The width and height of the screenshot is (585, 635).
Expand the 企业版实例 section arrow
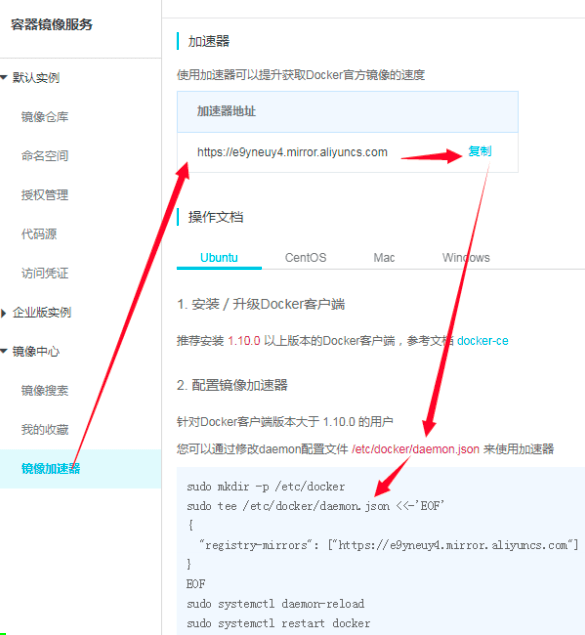(4, 313)
